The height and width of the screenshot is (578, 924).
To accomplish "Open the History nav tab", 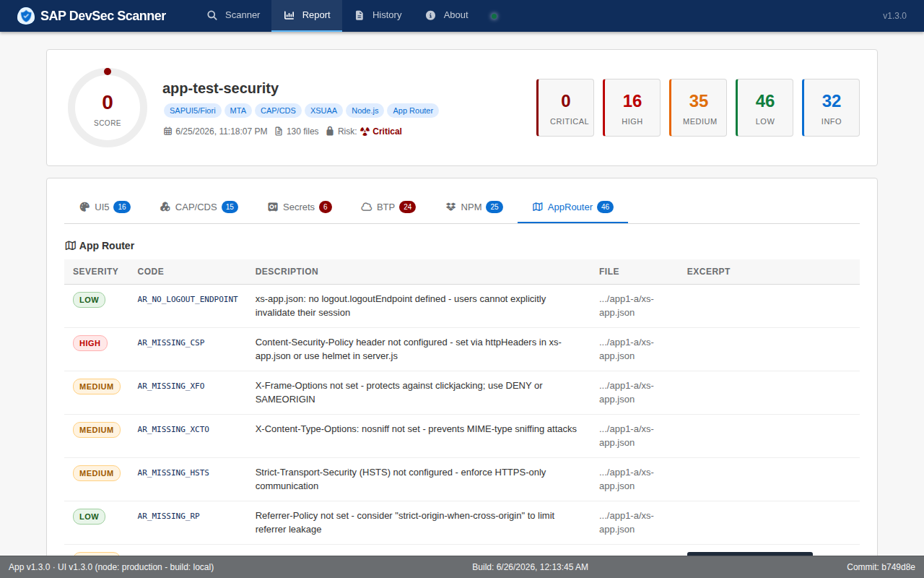I will click(378, 15).
